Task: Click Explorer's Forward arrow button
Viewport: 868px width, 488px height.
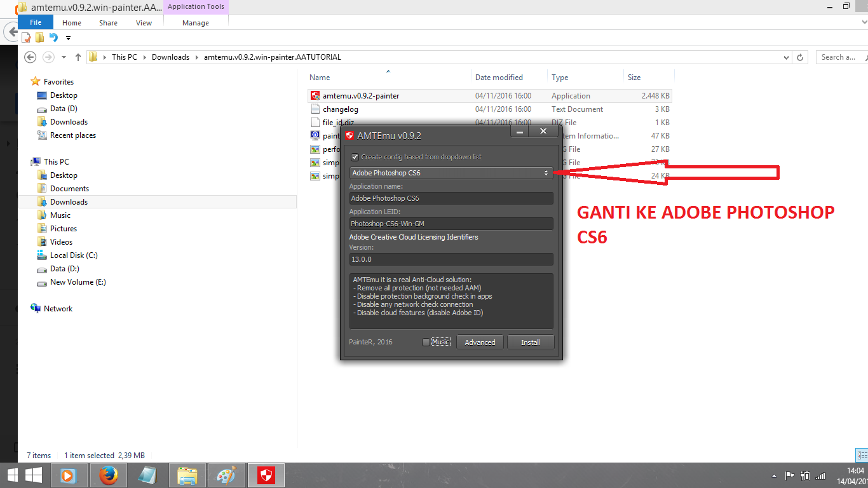Action: click(x=48, y=57)
